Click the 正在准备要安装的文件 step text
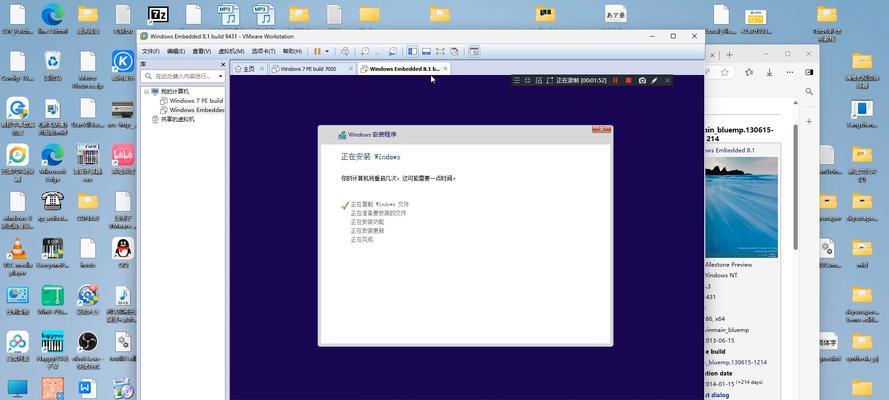Viewport: 889px width, 400px height. click(378, 213)
